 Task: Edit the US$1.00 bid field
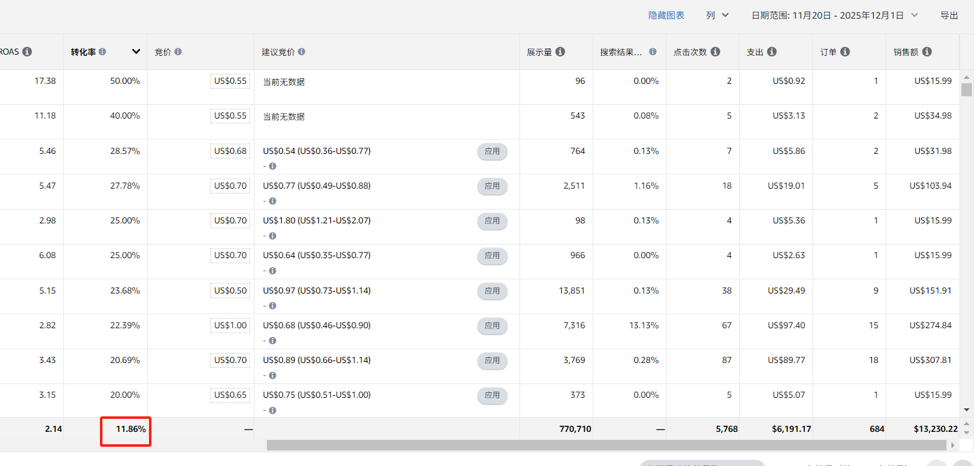point(230,326)
